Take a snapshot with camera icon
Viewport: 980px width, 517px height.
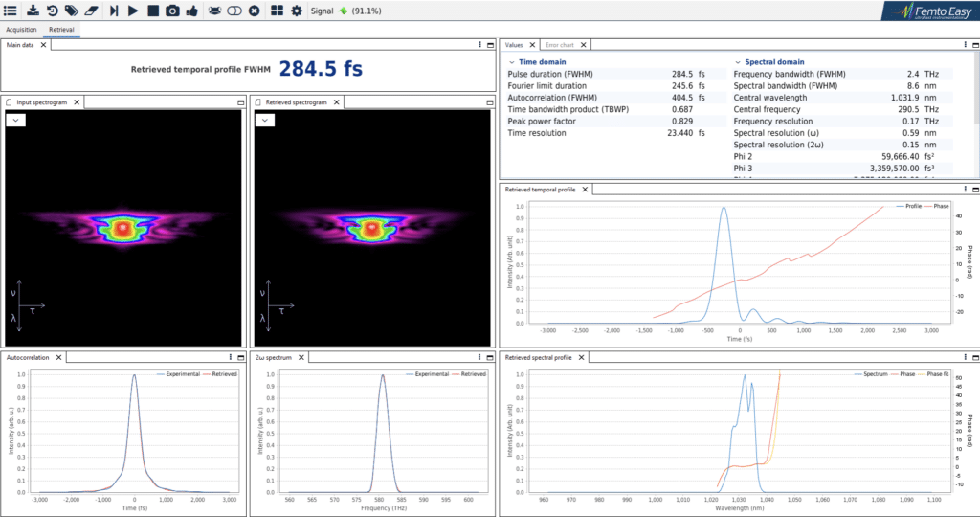point(172,11)
